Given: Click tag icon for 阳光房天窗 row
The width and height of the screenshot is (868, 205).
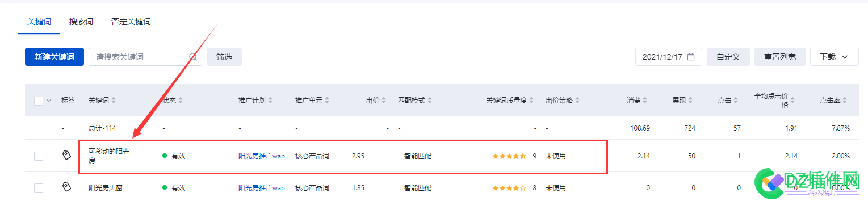Looking at the screenshot, I should (66, 187).
